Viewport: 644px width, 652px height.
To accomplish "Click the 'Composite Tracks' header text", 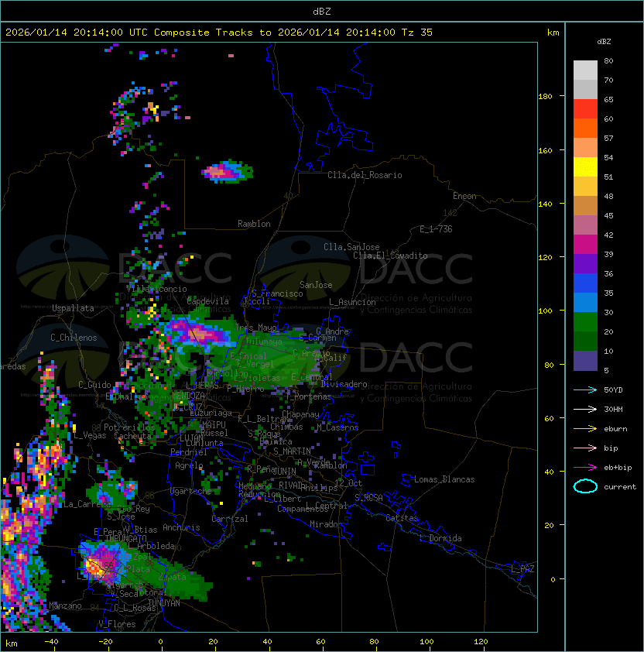I will coord(204,33).
